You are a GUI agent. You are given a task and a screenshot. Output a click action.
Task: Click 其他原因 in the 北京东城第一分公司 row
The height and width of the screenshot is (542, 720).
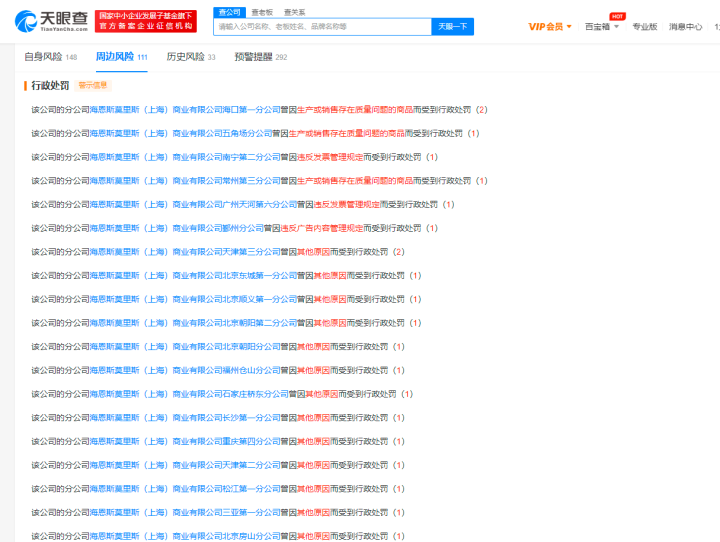[x=330, y=276]
